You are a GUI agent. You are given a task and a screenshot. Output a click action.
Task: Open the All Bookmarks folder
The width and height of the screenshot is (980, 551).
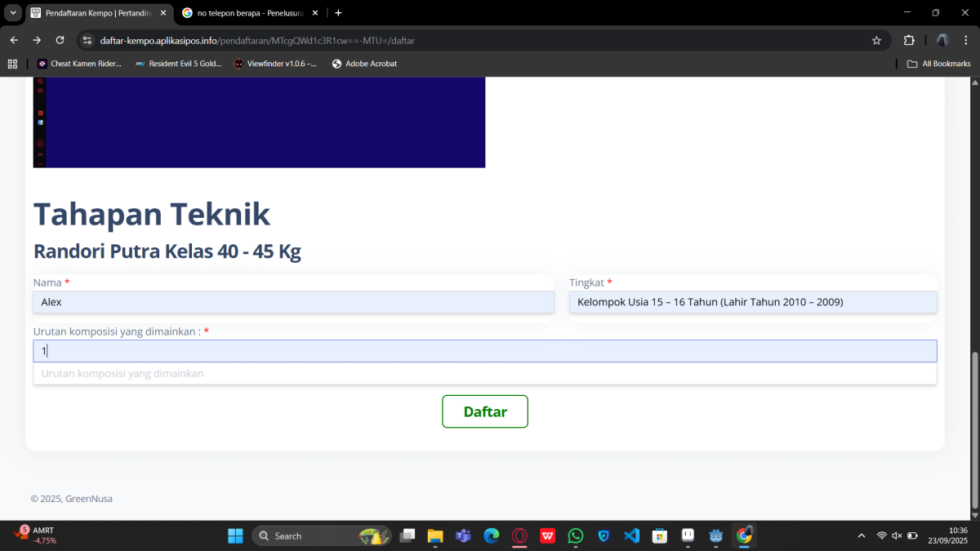point(938,64)
